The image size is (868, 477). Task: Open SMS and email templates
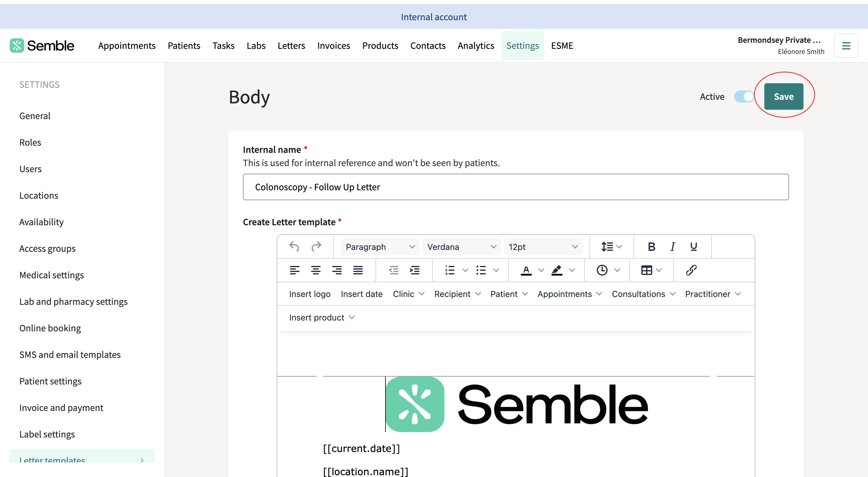[x=70, y=355]
